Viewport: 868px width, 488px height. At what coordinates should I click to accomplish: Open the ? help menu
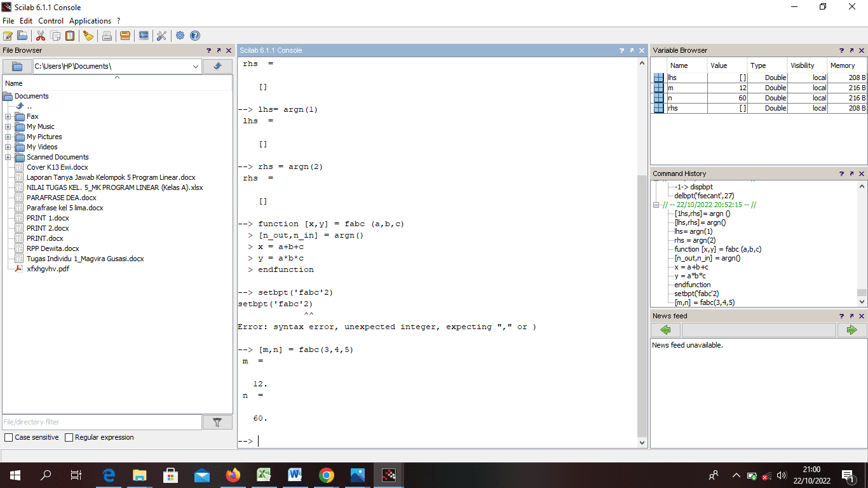(x=119, y=21)
